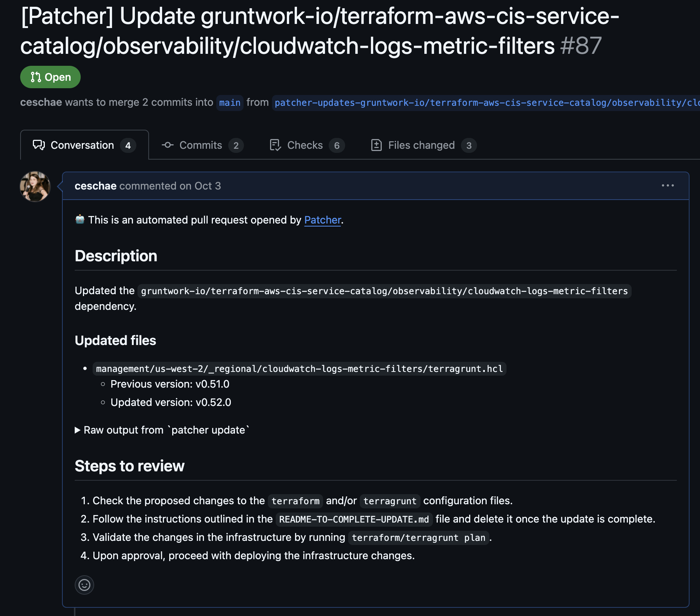Open the Conversation tab
Viewport: 700px width, 616px height.
click(84, 145)
